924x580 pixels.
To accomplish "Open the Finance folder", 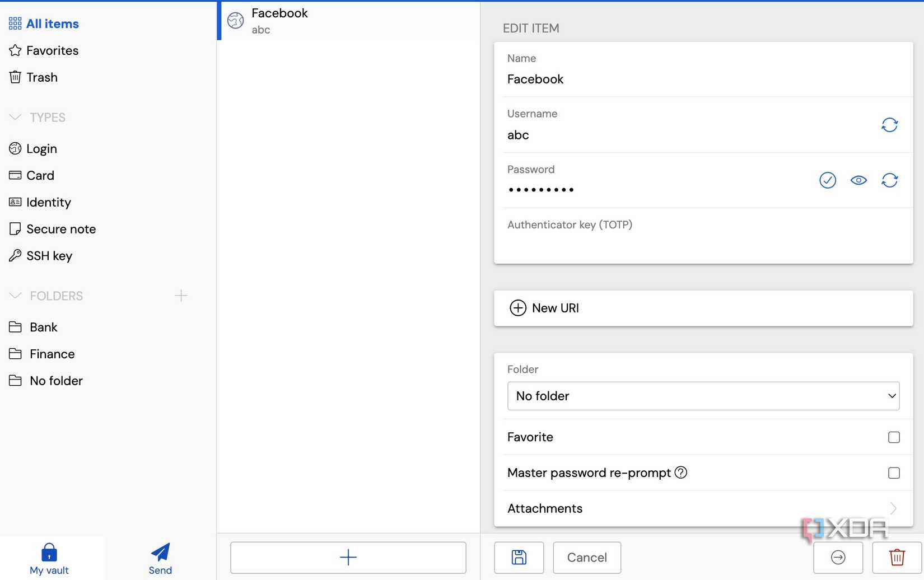I will [x=42, y=354].
